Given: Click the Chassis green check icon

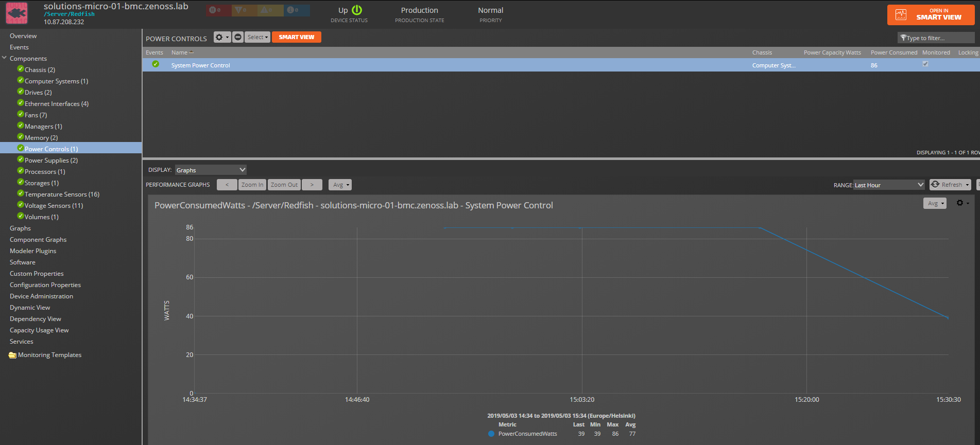Looking at the screenshot, I should [x=21, y=69].
